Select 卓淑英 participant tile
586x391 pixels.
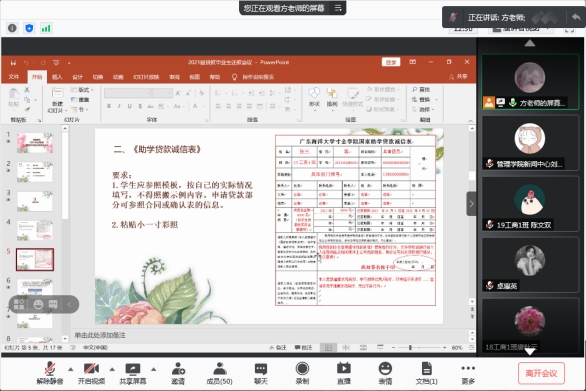(x=530, y=265)
